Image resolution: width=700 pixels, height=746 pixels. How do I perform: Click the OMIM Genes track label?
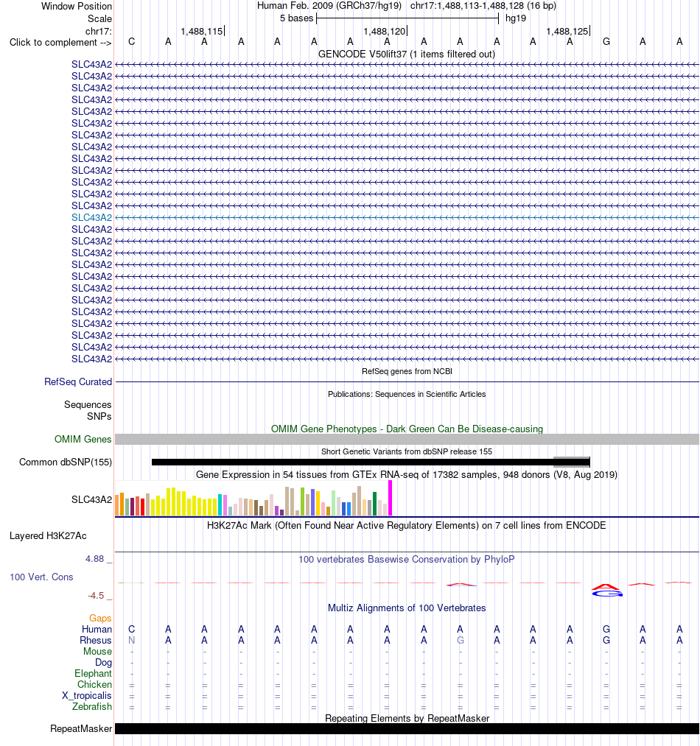[x=83, y=439]
